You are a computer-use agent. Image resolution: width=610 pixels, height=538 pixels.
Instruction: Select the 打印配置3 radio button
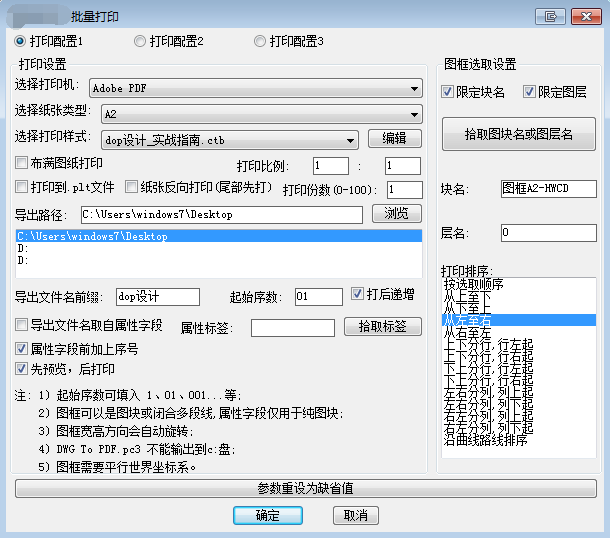pos(260,41)
